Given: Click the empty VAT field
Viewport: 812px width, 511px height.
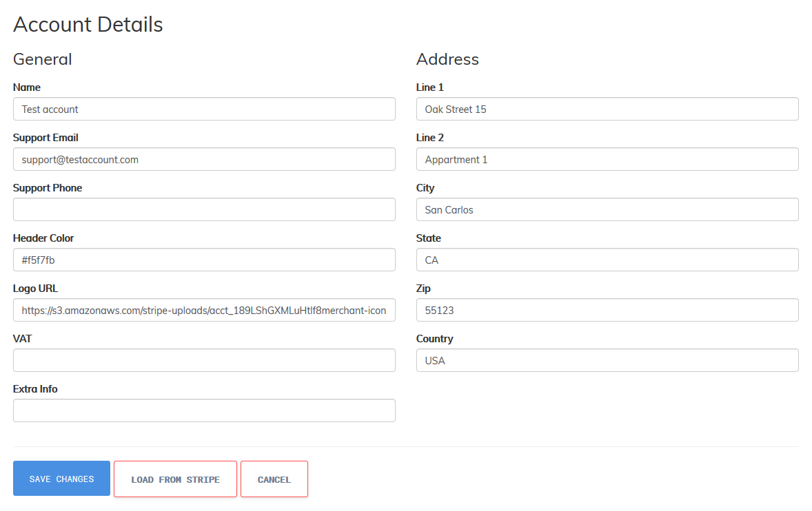Looking at the screenshot, I should coord(204,360).
